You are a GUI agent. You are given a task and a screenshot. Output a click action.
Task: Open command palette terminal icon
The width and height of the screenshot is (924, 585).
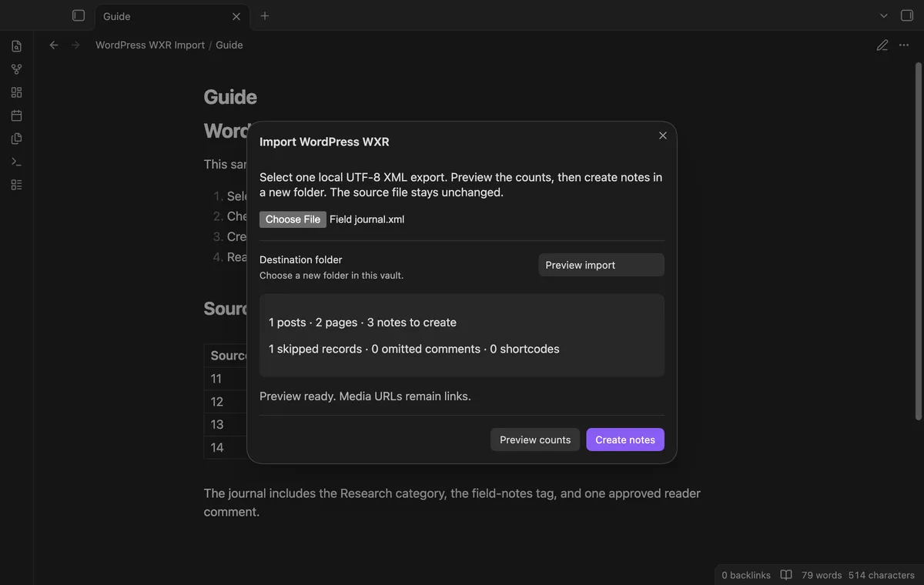[16, 162]
